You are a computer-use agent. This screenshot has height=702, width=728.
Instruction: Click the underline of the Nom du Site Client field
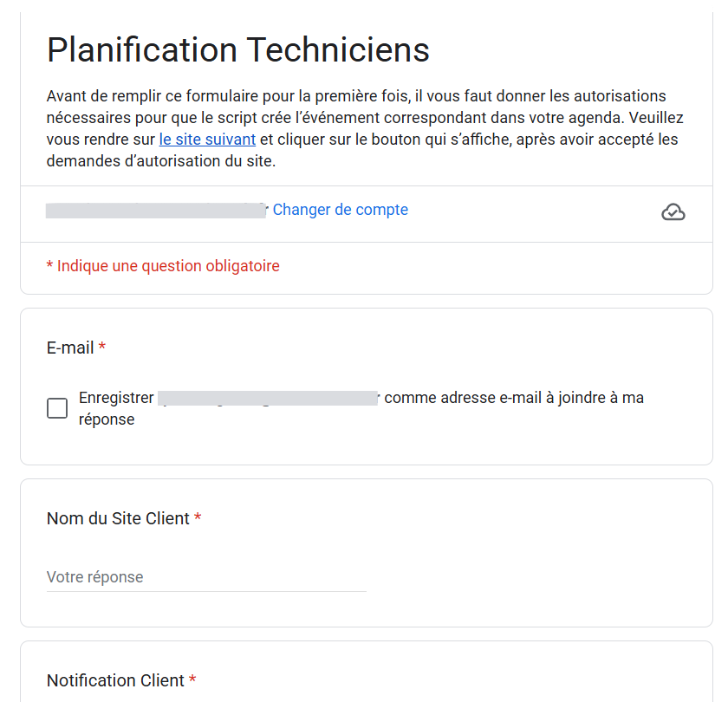pos(206,591)
